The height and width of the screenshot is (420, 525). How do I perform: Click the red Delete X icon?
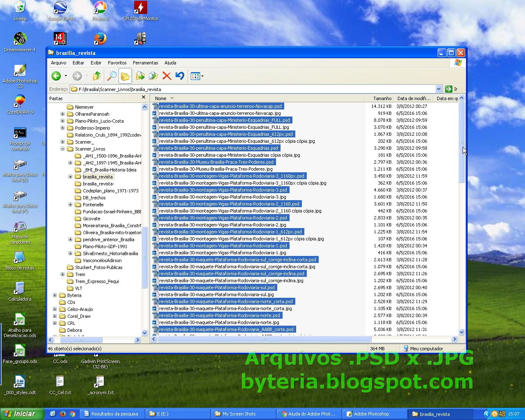click(167, 76)
